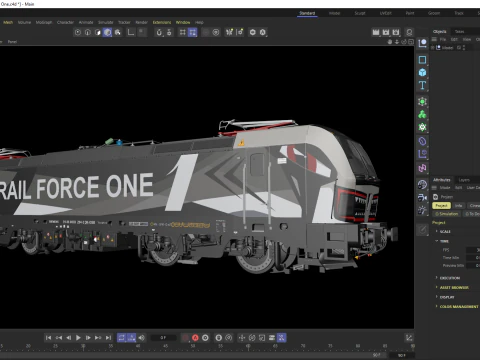
Task: Open the pink Simulation tag icon
Action: coord(422,168)
